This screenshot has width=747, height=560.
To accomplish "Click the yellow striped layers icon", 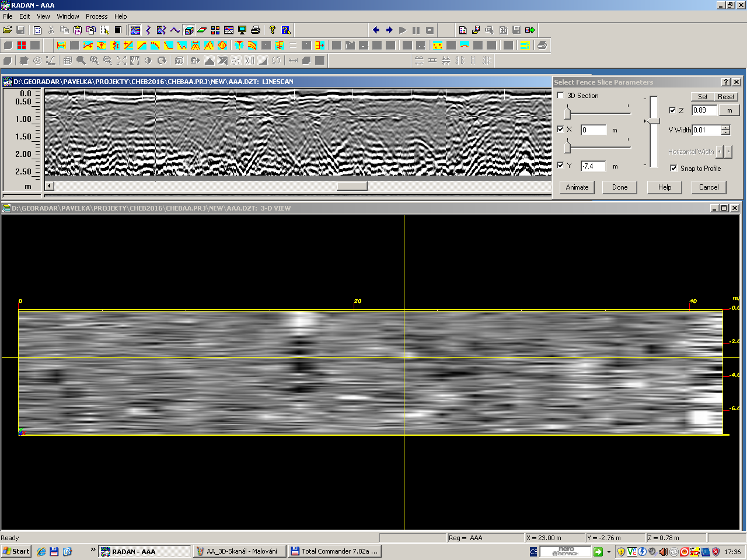I will (525, 45).
